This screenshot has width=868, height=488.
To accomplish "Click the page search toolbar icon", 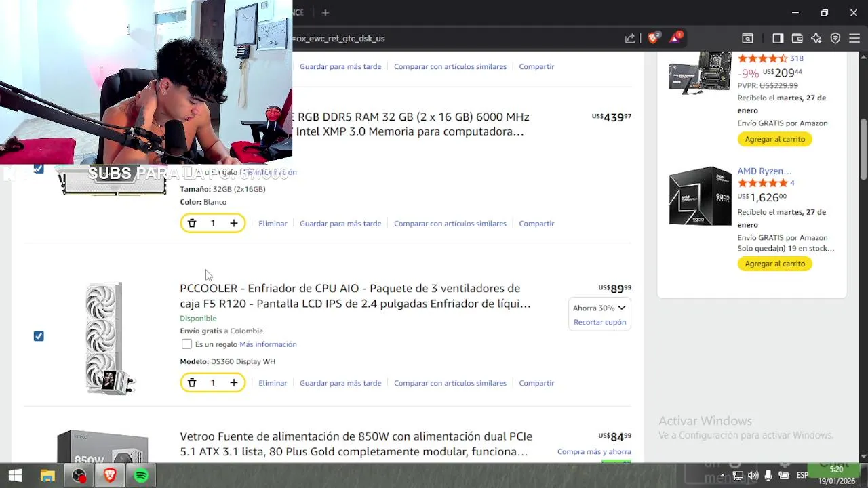I will tap(747, 39).
